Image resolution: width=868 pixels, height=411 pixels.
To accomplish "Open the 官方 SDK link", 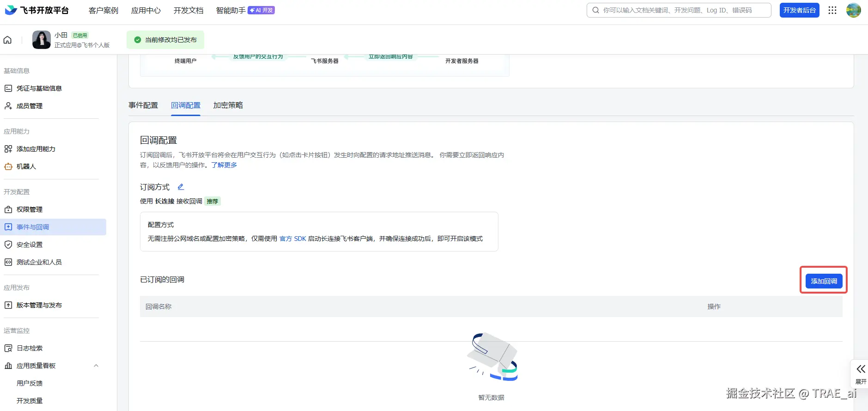I will click(x=293, y=239).
